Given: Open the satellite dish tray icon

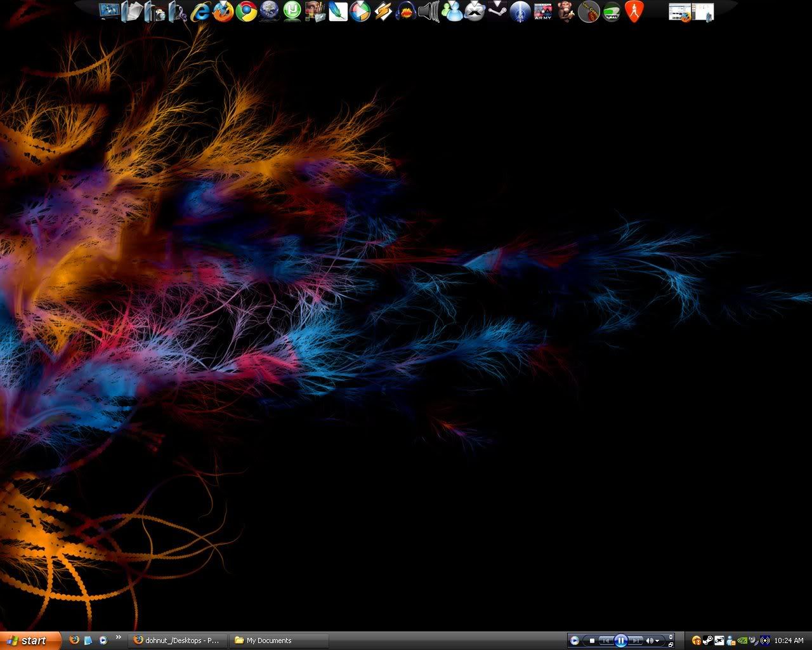Looking at the screenshot, I should pyautogui.click(x=753, y=640).
